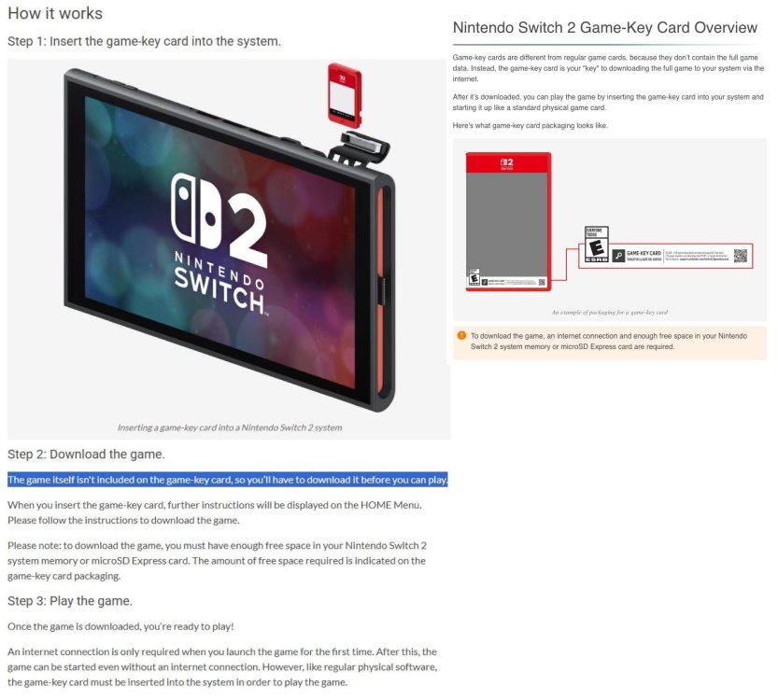The height and width of the screenshot is (700, 778).
Task: Click 'Step 2: Download the game.' heading
Action: click(x=86, y=455)
